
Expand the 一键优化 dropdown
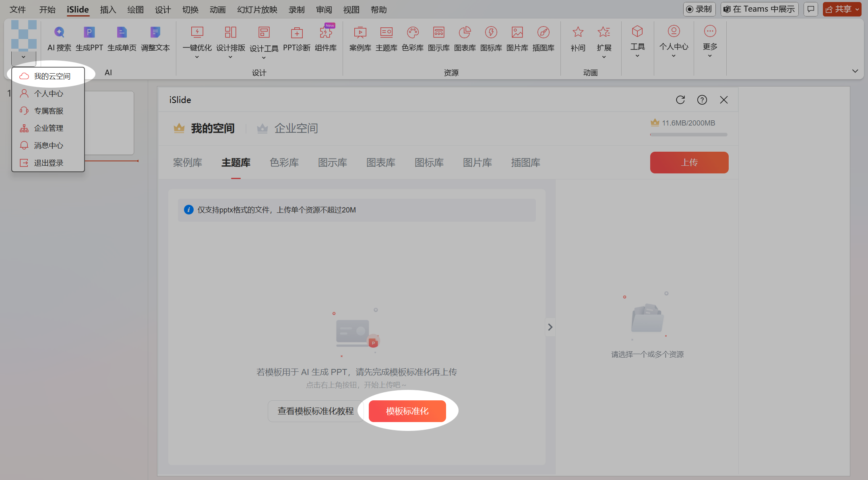click(x=197, y=57)
